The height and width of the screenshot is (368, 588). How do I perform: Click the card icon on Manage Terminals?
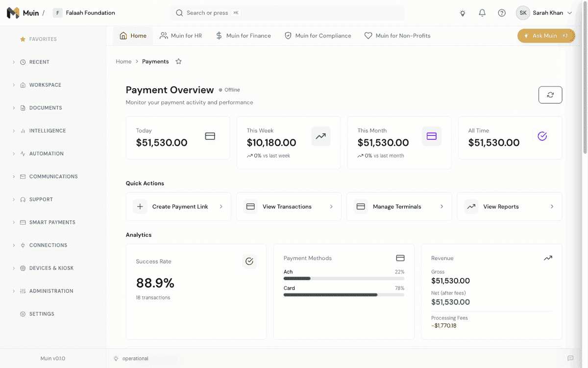(361, 207)
